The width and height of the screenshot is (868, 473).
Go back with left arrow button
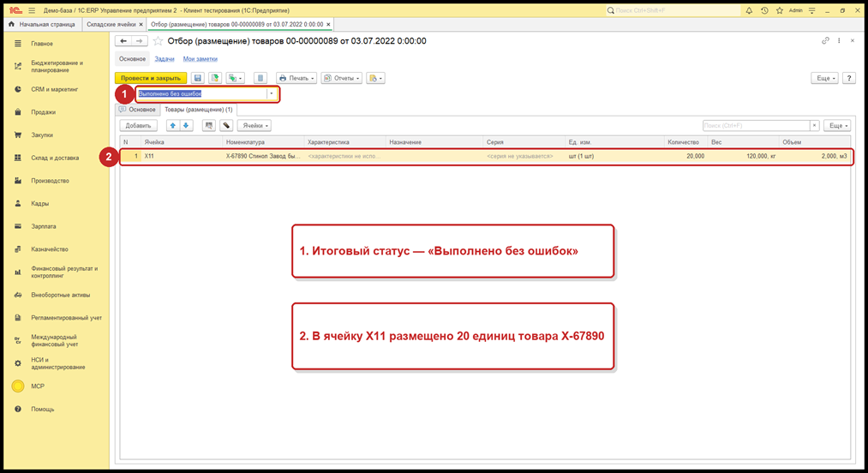[123, 41]
